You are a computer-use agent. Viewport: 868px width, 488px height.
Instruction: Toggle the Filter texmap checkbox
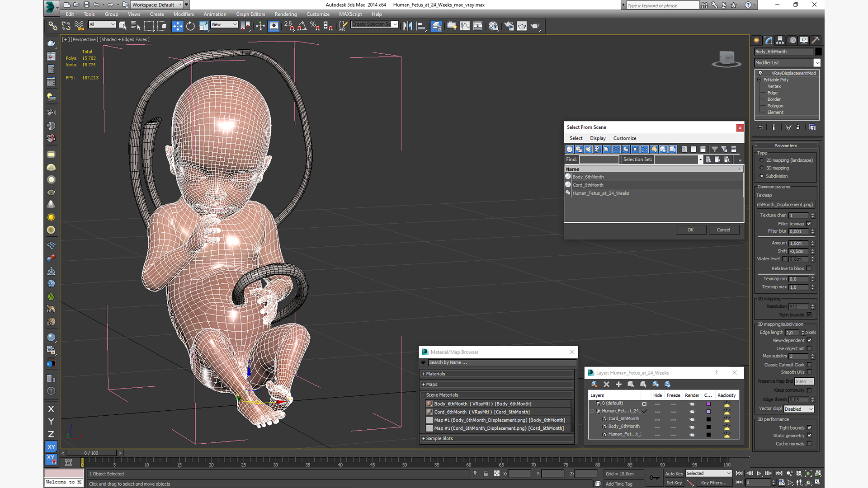[x=809, y=224]
